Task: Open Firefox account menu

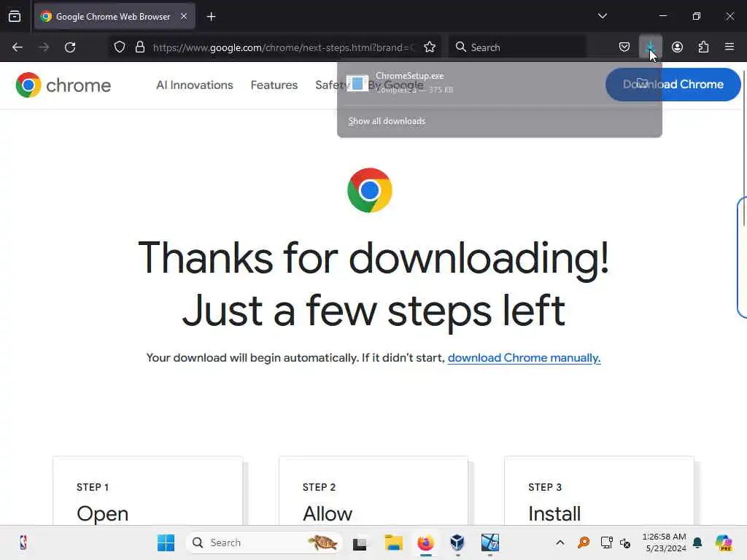Action: coord(677,47)
